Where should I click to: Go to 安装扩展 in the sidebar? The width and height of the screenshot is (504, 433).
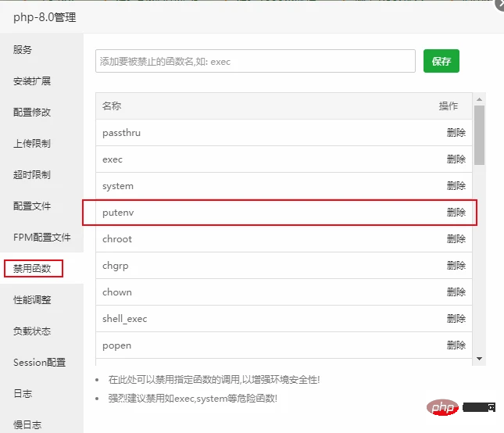[x=32, y=81]
